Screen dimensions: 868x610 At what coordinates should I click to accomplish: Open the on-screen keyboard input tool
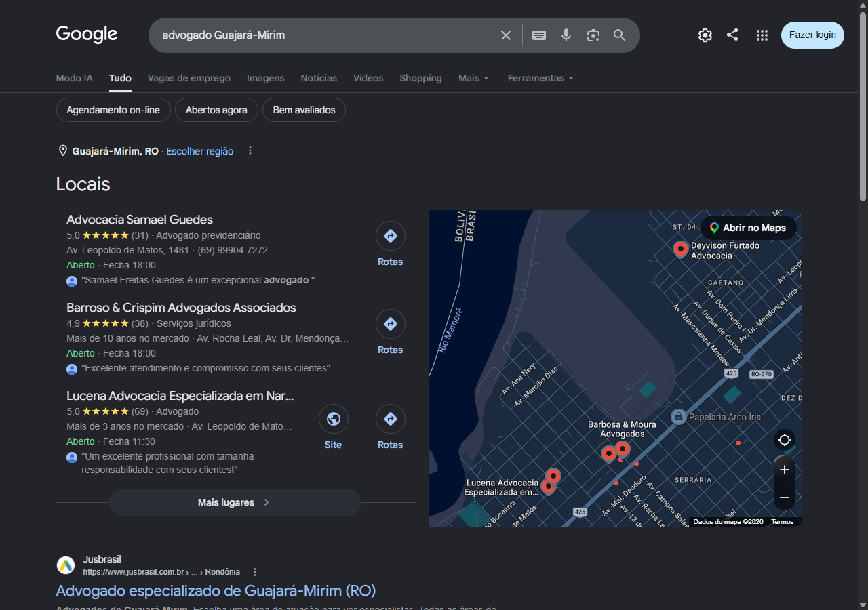point(539,35)
